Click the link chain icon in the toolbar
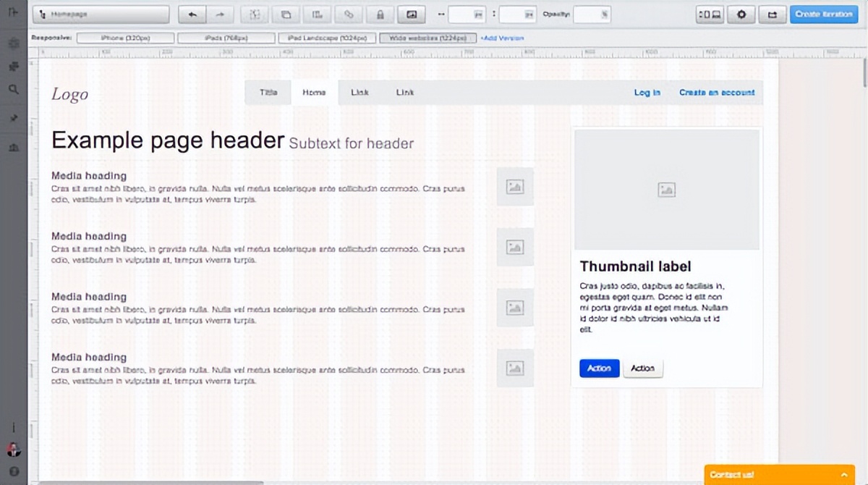This screenshot has width=868, height=485. pos(349,14)
